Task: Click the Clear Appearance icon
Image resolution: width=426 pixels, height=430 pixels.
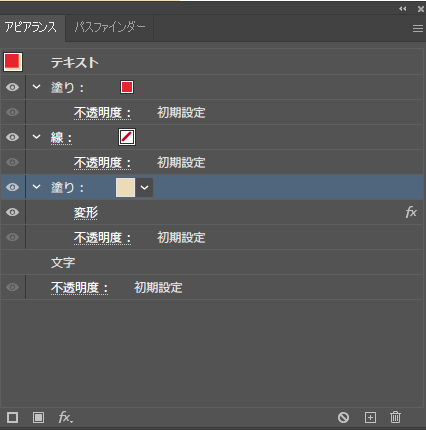Action: (x=343, y=417)
